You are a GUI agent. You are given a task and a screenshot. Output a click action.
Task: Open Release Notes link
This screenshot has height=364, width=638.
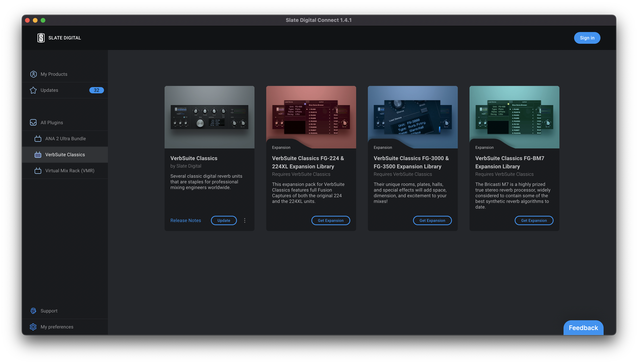186,220
